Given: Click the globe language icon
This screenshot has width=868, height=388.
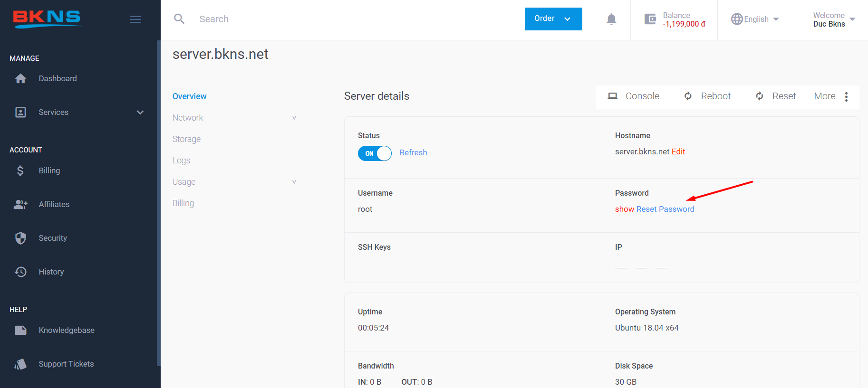Looking at the screenshot, I should [737, 19].
